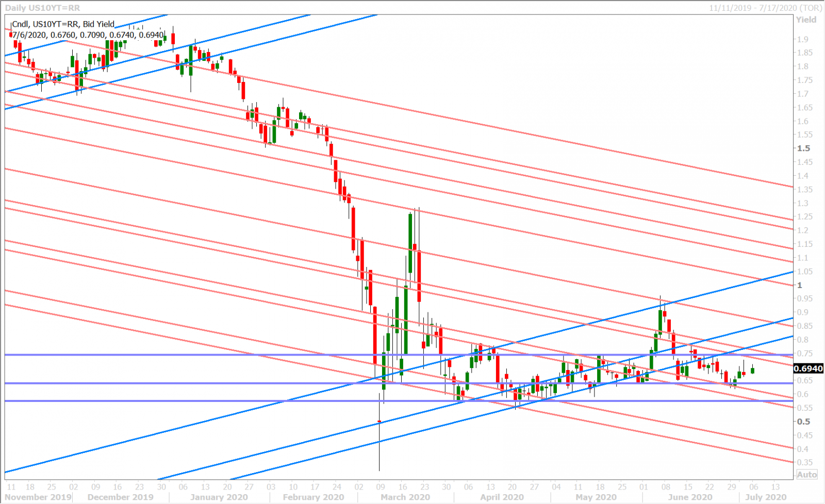This screenshot has height=504, width=825.
Task: Click the 22 date tick in June
Action: pos(709,486)
